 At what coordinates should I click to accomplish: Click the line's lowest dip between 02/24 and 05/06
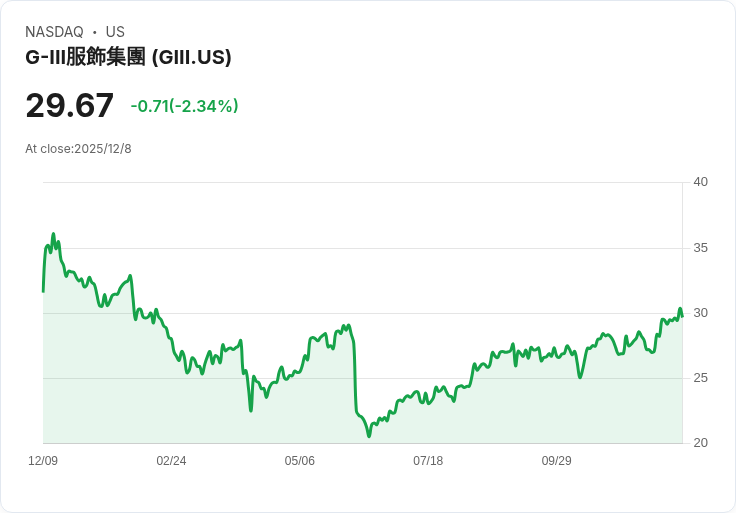pos(251,410)
